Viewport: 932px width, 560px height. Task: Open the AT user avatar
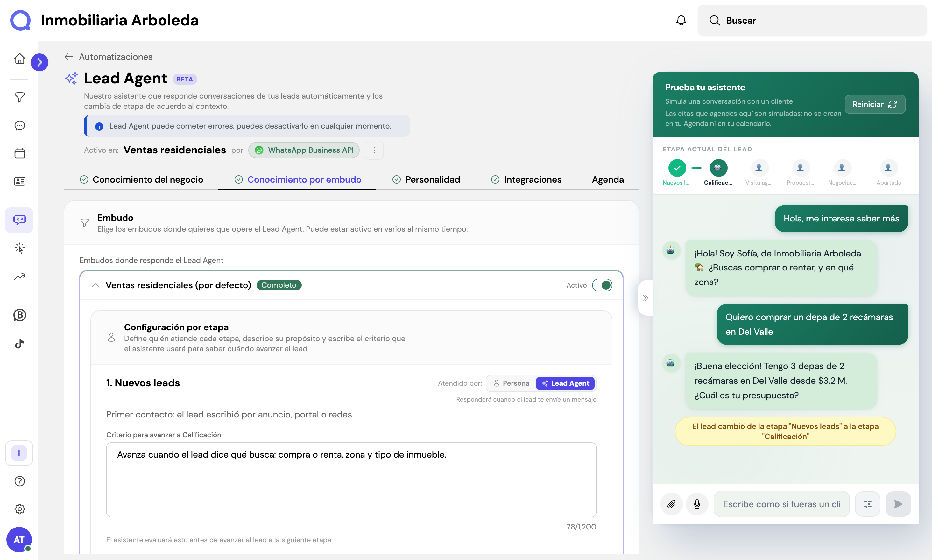19,540
